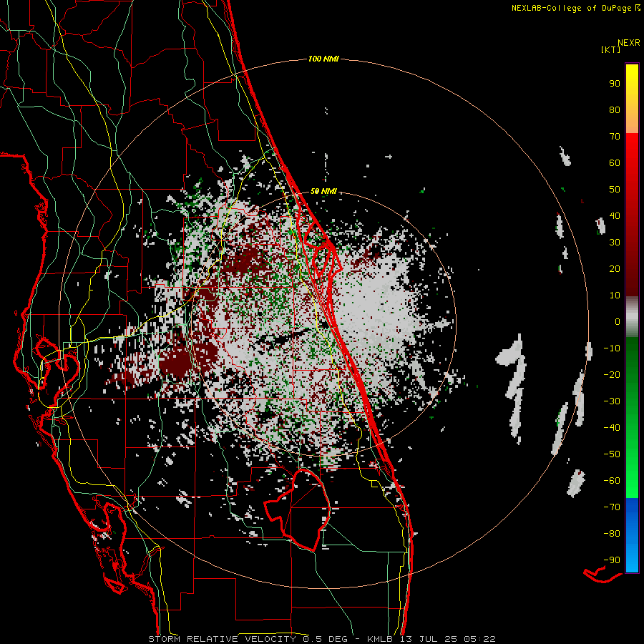Image resolution: width=644 pixels, height=644 pixels.
Task: Click the 20 knot legend value
Action: (x=615, y=269)
